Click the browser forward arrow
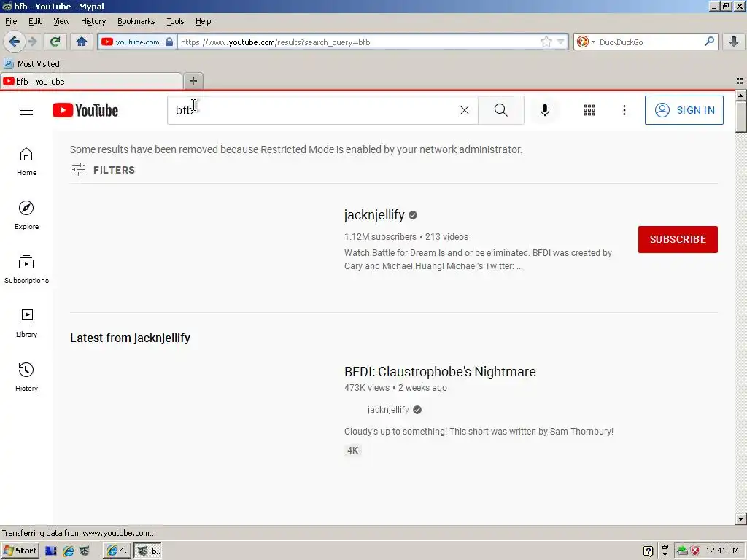This screenshot has height=560, width=747. coord(32,42)
